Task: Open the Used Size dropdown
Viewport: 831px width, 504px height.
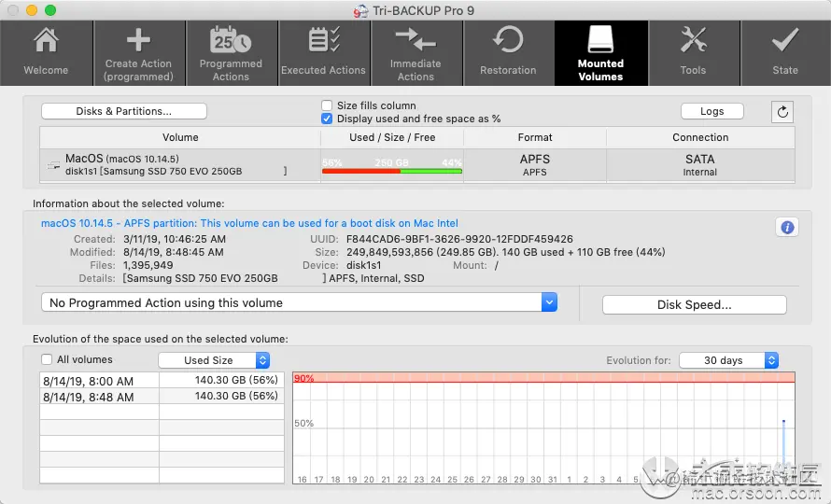Action: click(214, 360)
